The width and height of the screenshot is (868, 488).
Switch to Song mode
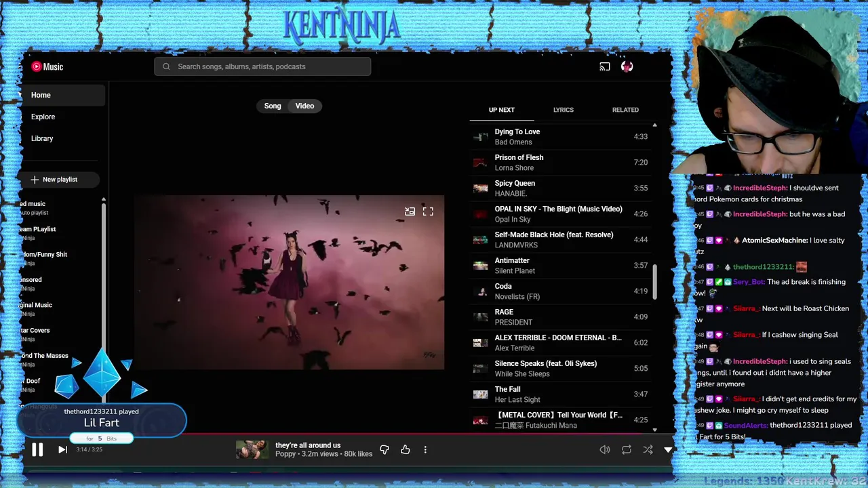coord(273,106)
